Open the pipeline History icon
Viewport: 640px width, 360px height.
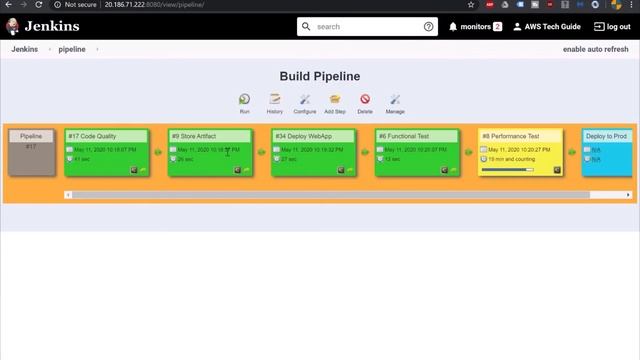tap(275, 99)
